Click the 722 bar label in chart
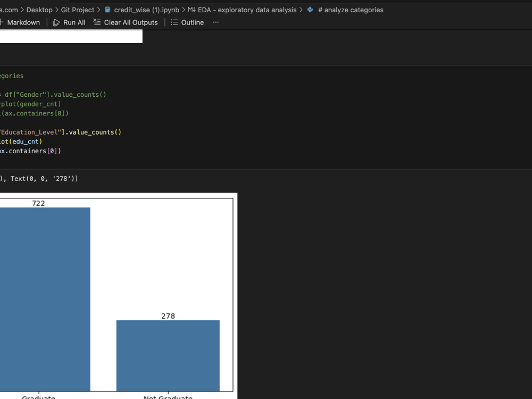 tap(38, 203)
